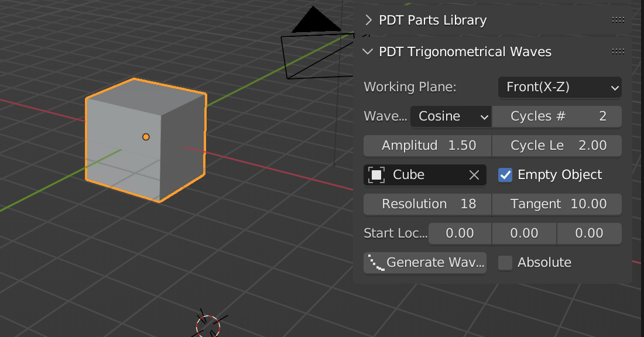
Task: Click PDT Parts Library drag handle icon
Action: click(618, 20)
